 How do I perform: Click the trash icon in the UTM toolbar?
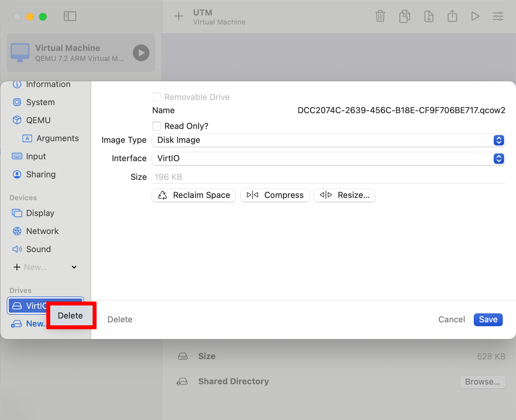[380, 16]
